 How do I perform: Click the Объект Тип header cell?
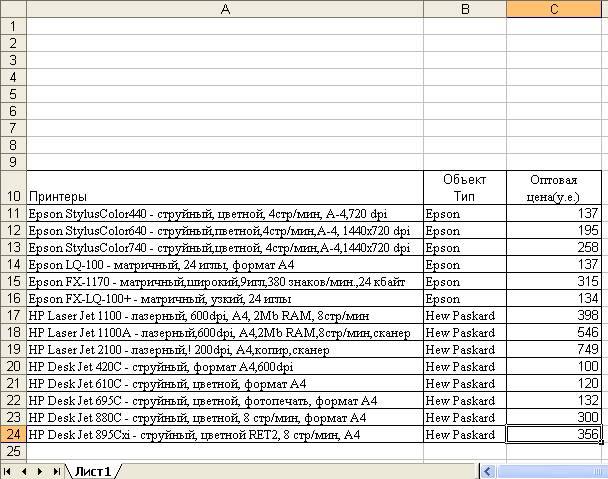[464, 188]
